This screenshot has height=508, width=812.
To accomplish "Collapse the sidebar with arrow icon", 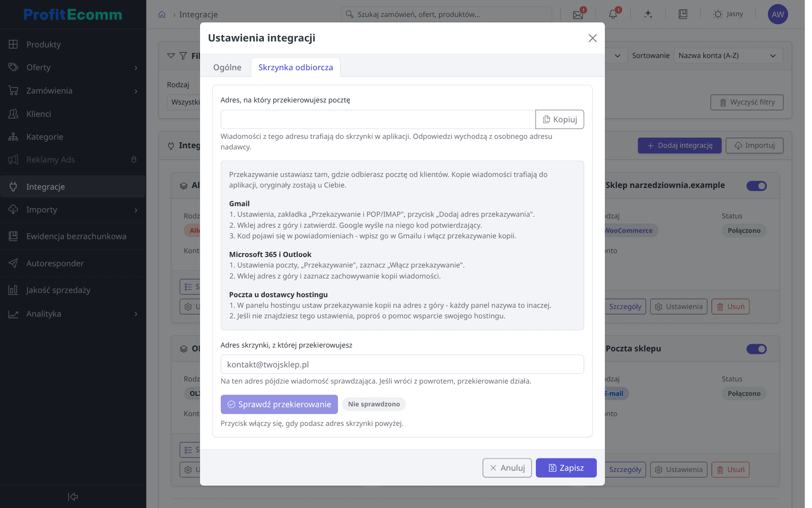I will click(x=73, y=497).
